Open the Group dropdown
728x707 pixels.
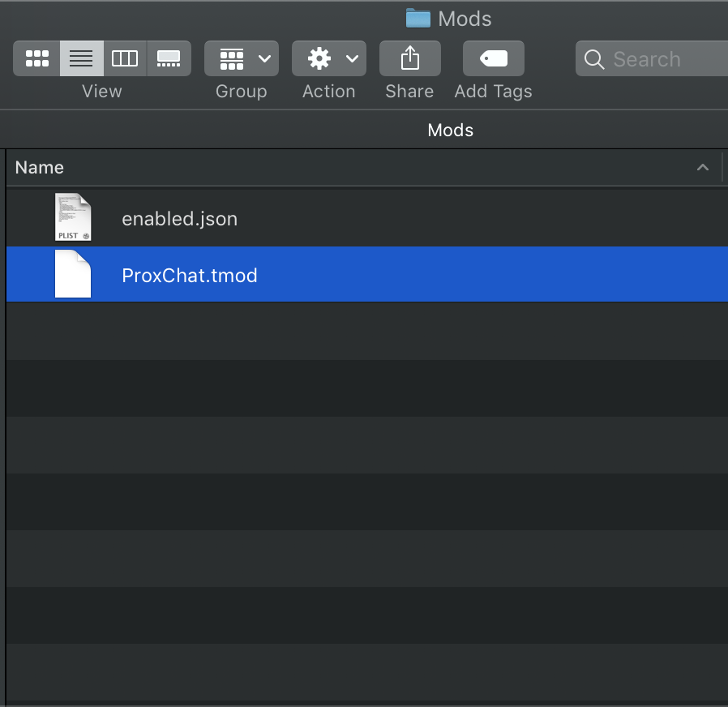(242, 58)
